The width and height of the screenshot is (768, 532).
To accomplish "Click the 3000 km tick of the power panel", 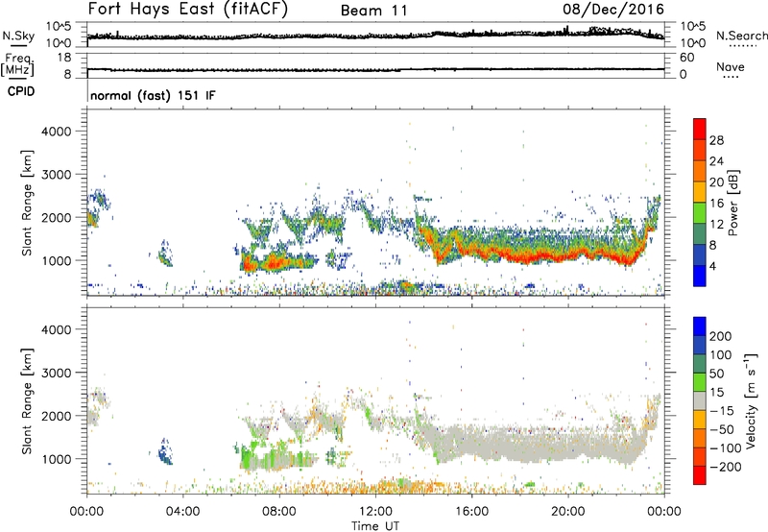I will pyautogui.click(x=56, y=175).
